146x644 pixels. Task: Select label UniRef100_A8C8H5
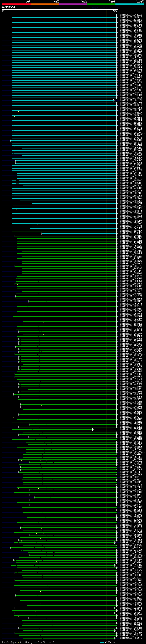131,52
